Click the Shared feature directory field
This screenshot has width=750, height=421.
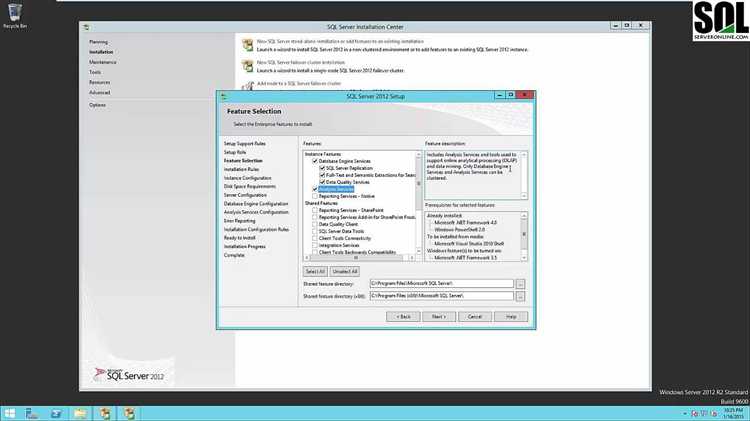(x=441, y=284)
